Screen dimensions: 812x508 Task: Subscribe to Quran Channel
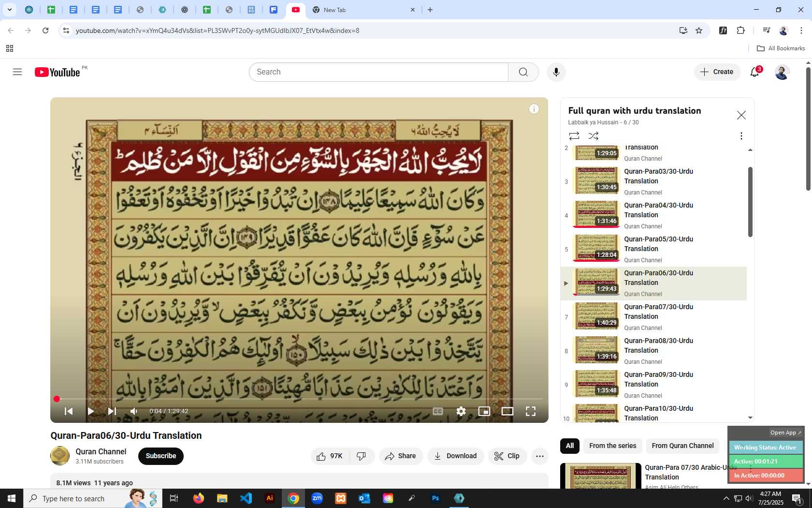[161, 456]
